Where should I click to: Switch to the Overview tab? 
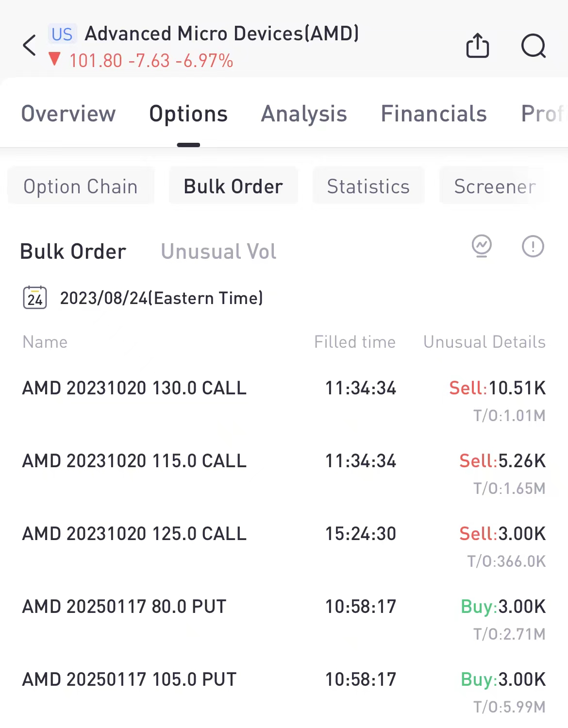68,114
